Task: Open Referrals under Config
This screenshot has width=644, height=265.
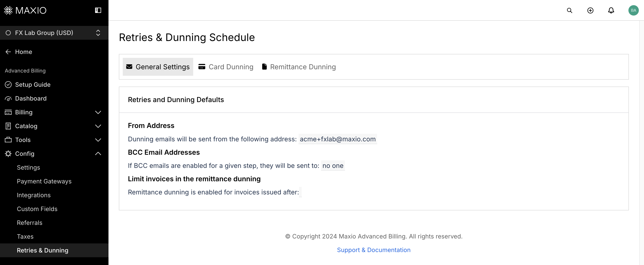Action: point(30,222)
